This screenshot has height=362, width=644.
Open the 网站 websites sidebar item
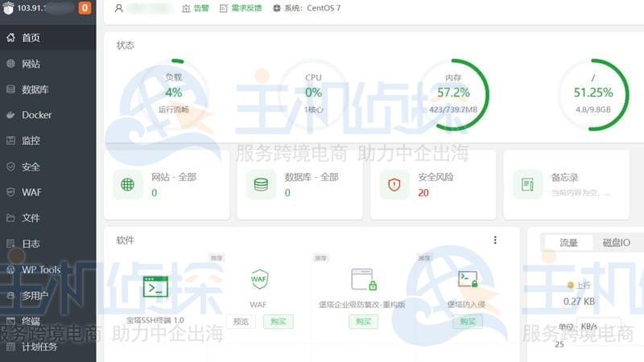pyautogui.click(x=48, y=64)
